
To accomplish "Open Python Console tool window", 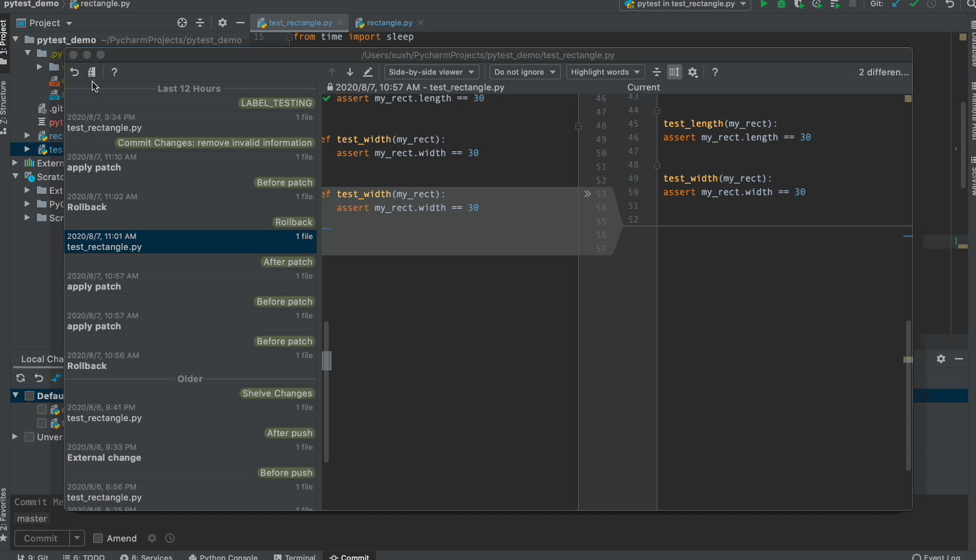I will pyautogui.click(x=223, y=557).
